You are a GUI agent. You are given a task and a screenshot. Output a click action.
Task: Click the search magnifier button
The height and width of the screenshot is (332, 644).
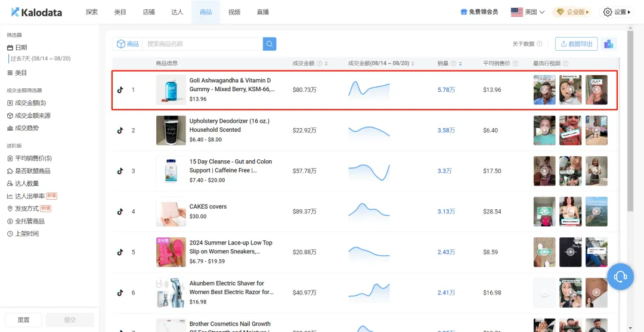tap(270, 44)
